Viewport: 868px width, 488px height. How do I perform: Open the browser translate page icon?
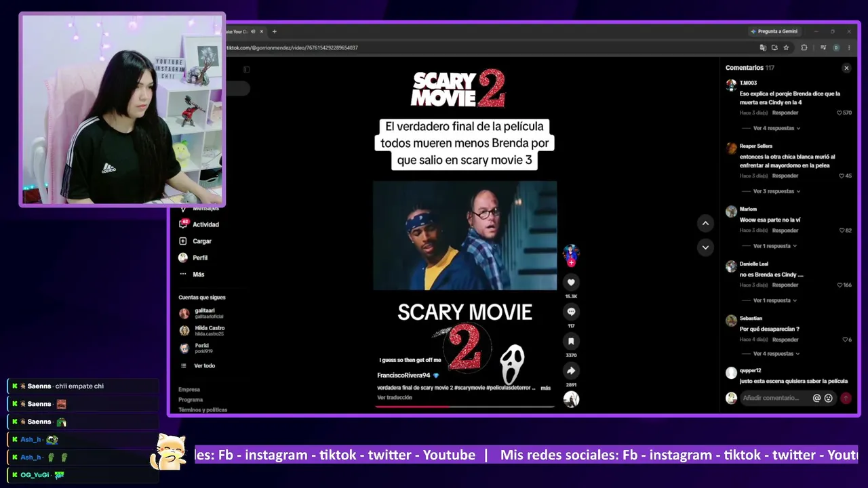coord(763,47)
